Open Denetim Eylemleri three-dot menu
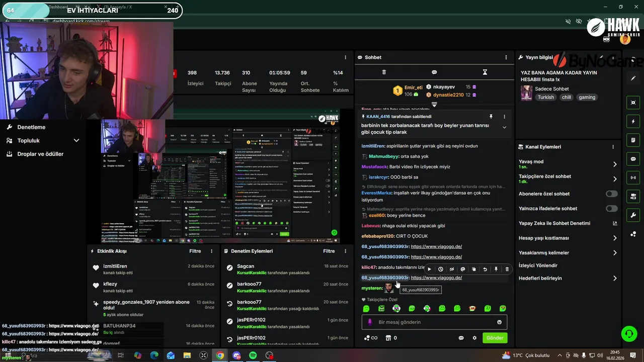The height and width of the screenshot is (362, 644). point(345,251)
